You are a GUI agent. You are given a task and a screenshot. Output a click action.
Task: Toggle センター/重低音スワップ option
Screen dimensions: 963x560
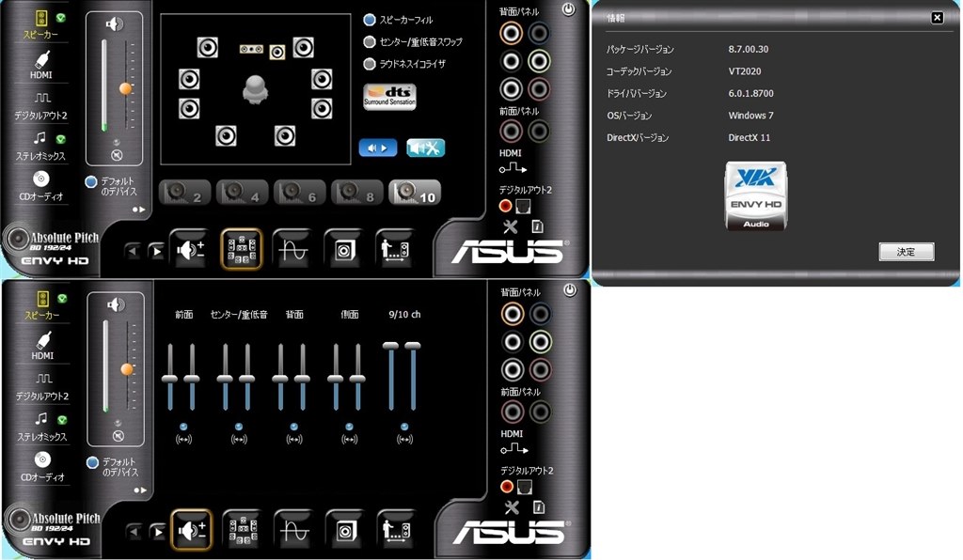369,41
